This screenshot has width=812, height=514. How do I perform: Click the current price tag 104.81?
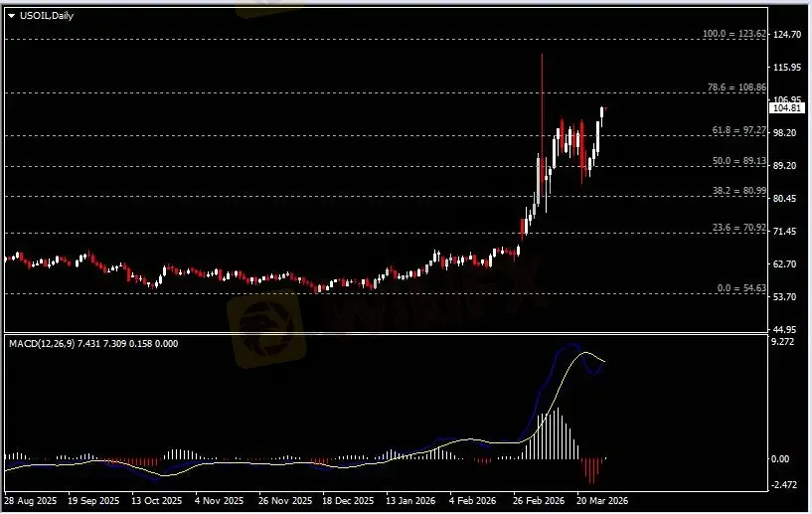(x=786, y=108)
